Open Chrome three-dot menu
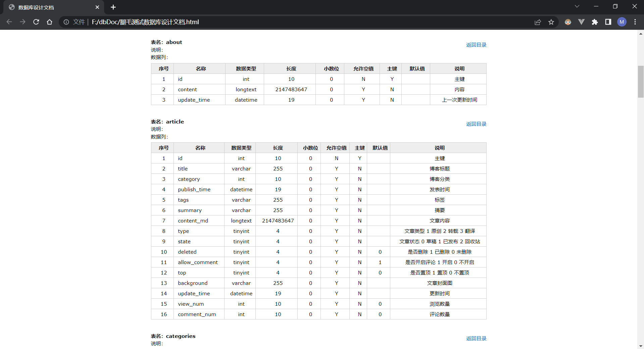The width and height of the screenshot is (644, 349). click(635, 22)
